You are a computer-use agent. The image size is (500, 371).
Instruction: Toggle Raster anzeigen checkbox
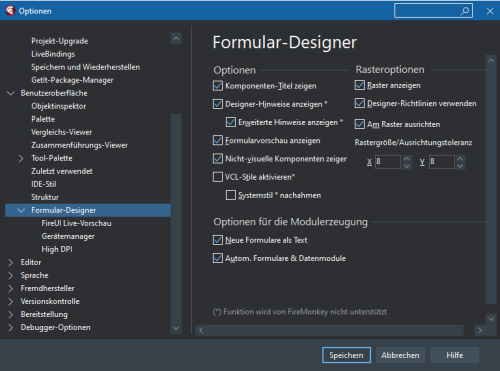click(x=360, y=85)
